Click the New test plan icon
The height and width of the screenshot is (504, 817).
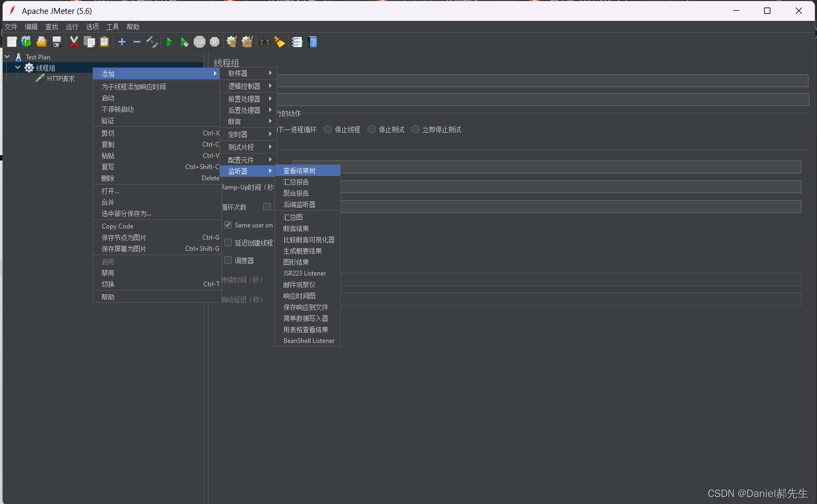(12, 42)
